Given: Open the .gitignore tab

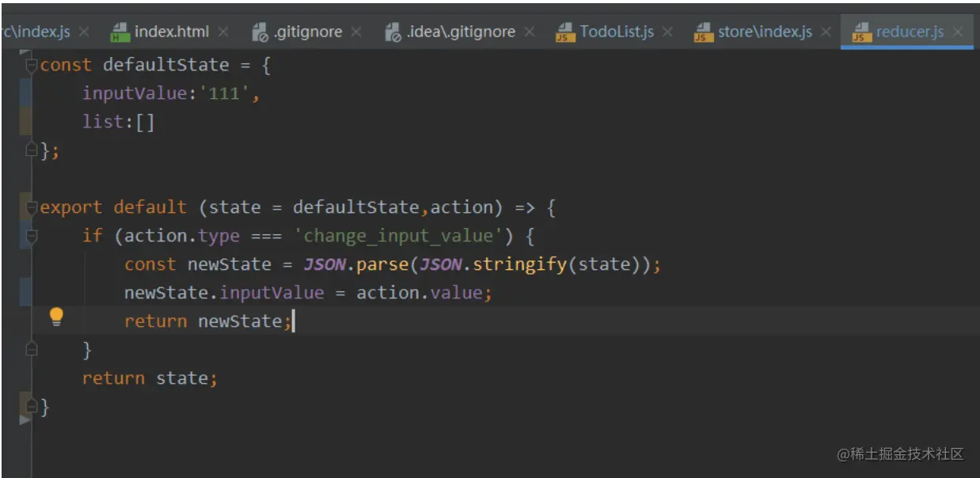Looking at the screenshot, I should point(308,32).
